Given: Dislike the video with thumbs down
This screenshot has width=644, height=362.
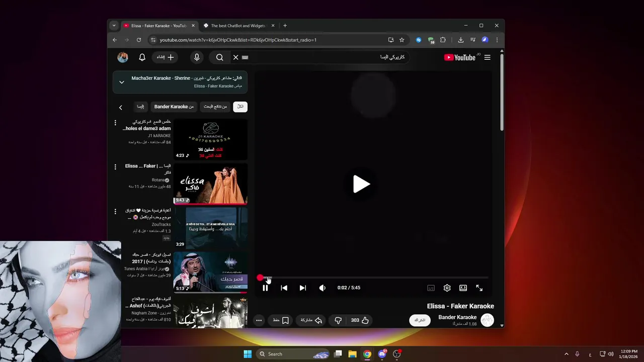Looking at the screenshot, I should point(338,320).
